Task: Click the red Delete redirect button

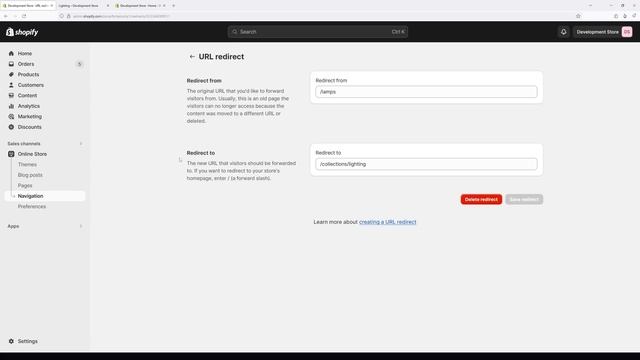Action: click(481, 200)
